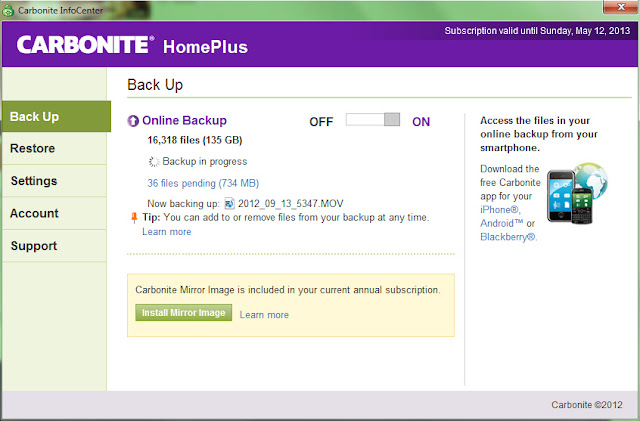
Task: Go to the Settings section
Action: pyautogui.click(x=54, y=181)
